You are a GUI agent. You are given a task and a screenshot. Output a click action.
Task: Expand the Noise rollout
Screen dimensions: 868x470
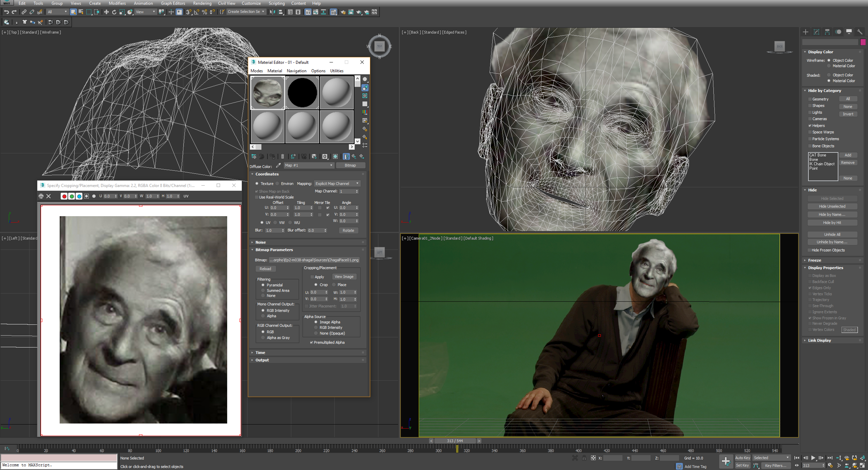(260, 242)
